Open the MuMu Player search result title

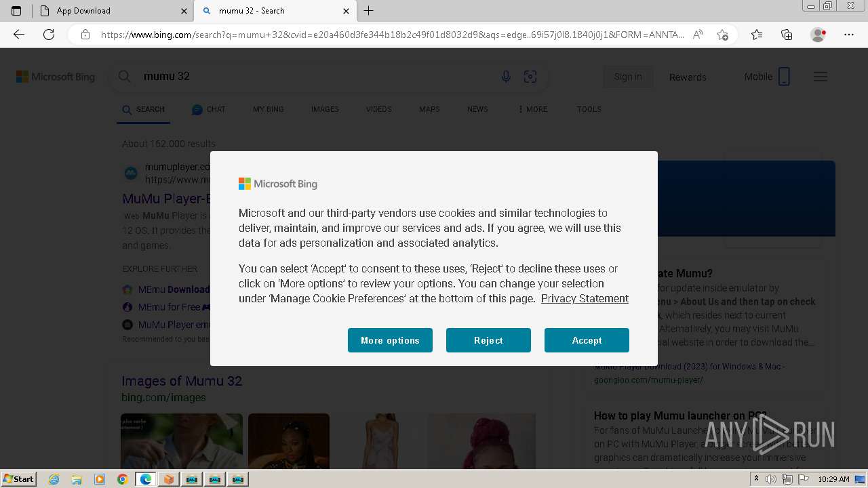click(x=166, y=199)
